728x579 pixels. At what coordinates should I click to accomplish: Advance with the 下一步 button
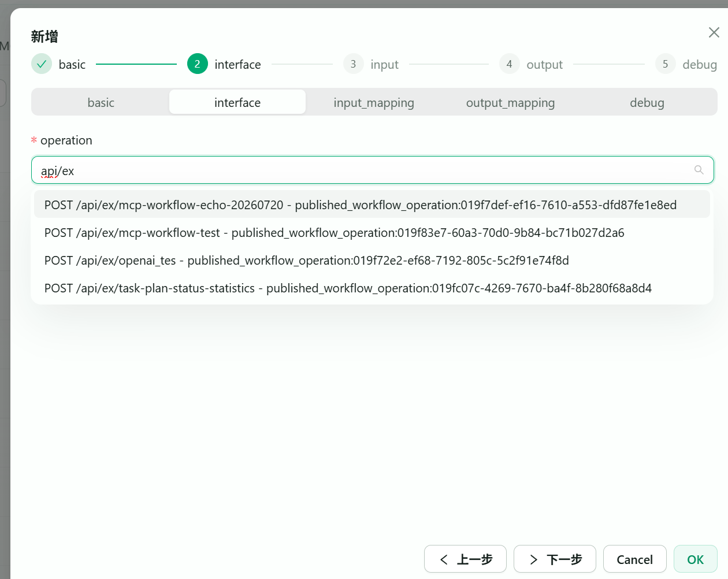point(555,559)
